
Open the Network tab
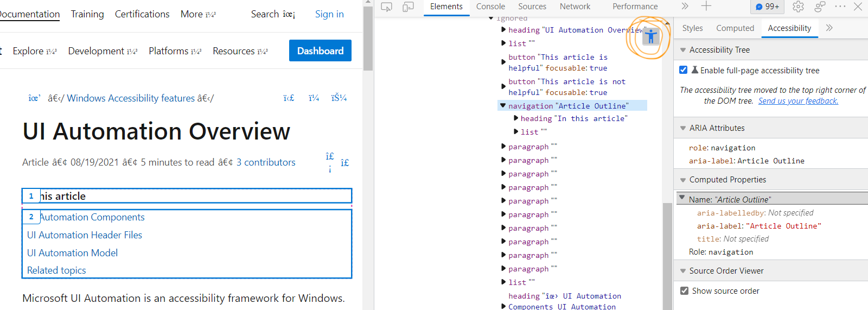click(575, 7)
